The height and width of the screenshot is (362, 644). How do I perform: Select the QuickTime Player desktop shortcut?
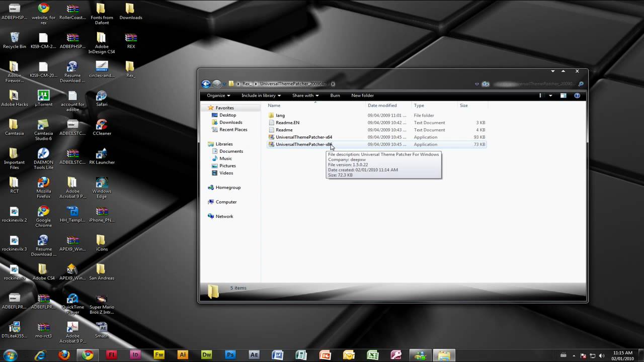(x=72, y=304)
